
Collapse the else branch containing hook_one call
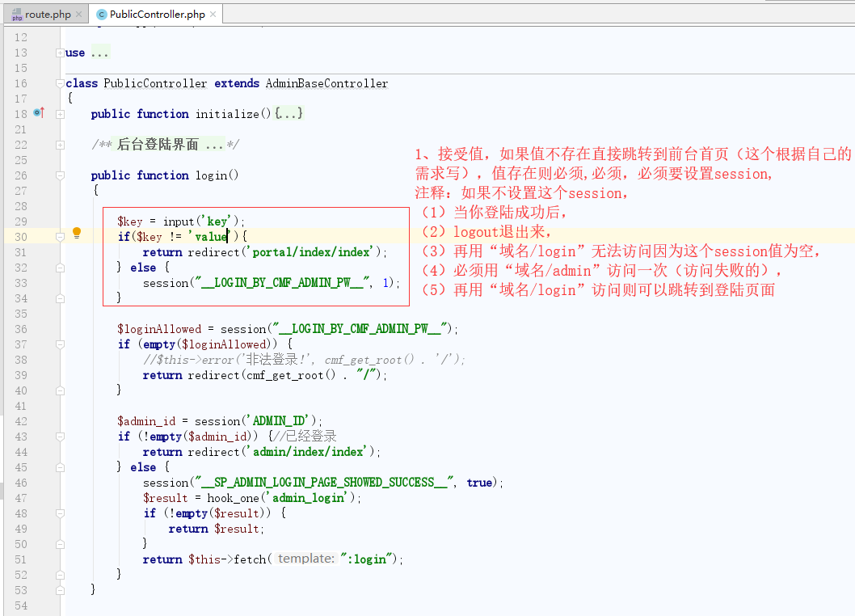click(60, 467)
